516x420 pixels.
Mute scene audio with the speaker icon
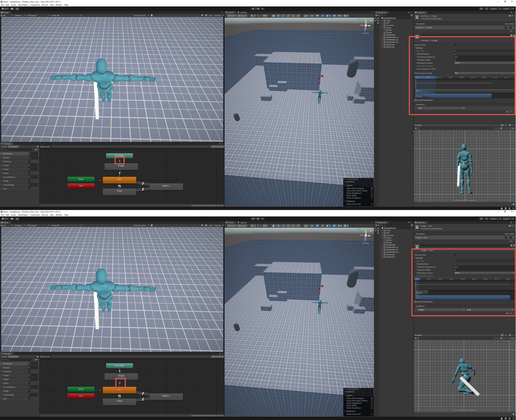tap(323, 15)
